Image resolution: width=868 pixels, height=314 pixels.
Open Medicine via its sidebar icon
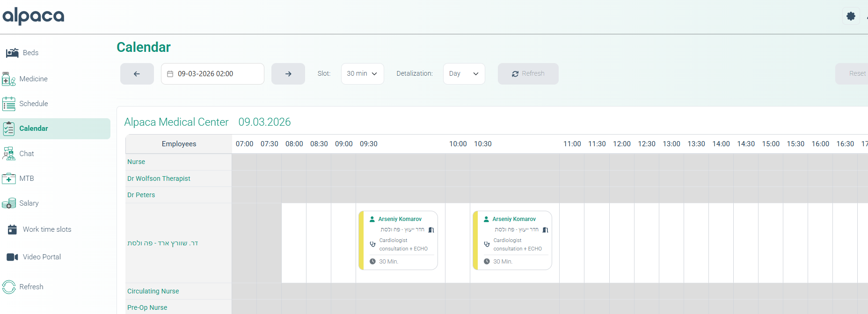9,79
